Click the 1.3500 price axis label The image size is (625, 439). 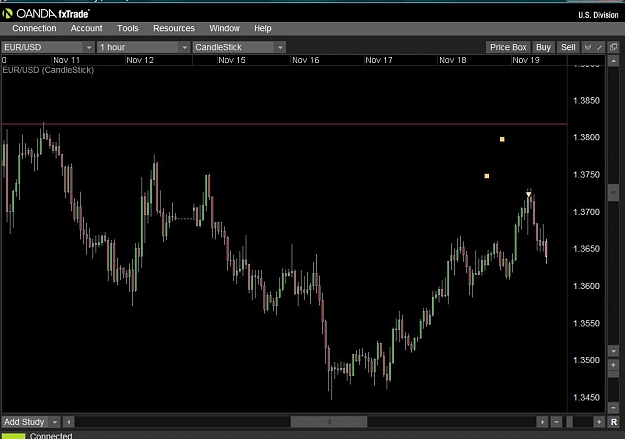(586, 360)
